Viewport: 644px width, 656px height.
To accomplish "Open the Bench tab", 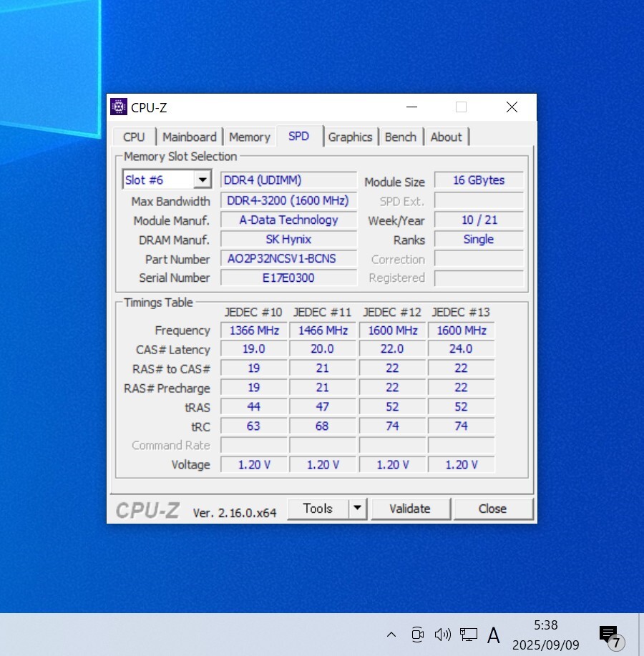I will coord(401,137).
